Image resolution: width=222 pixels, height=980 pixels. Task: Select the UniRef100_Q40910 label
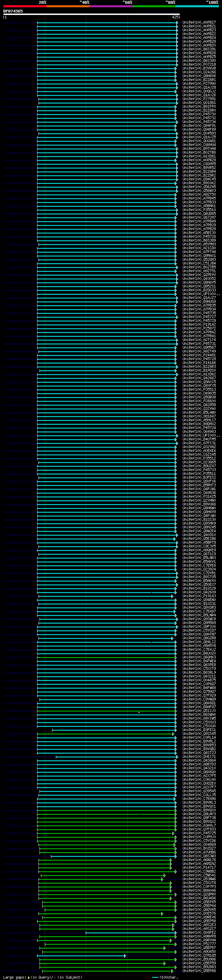point(199,535)
